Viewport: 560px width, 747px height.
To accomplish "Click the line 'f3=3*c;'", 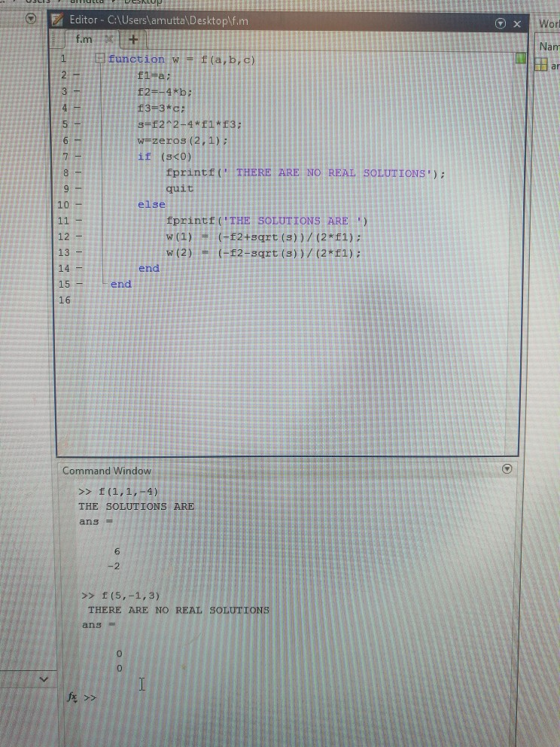I will tap(161, 108).
